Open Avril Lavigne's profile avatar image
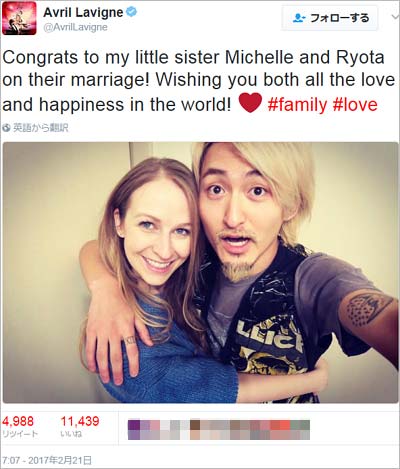The width and height of the screenshot is (400, 469). click(x=19, y=18)
